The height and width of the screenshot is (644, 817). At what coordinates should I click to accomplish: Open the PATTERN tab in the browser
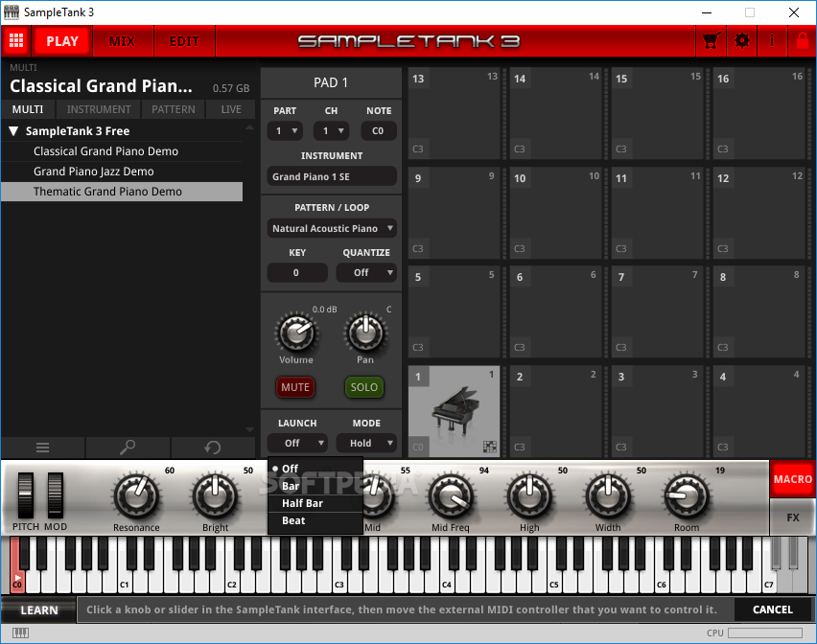click(x=173, y=108)
